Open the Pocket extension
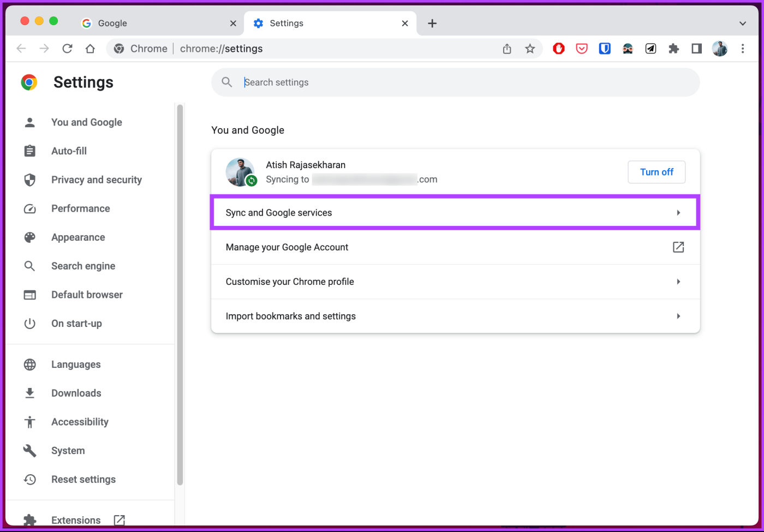 click(581, 49)
